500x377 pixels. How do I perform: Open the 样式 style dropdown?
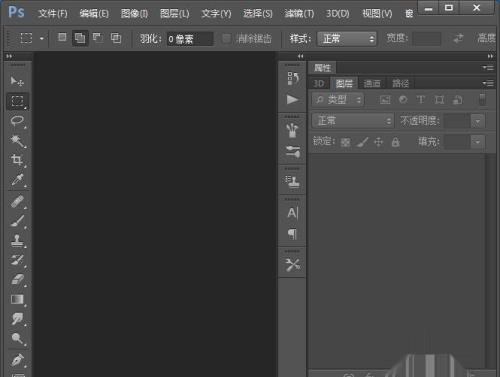[347, 39]
